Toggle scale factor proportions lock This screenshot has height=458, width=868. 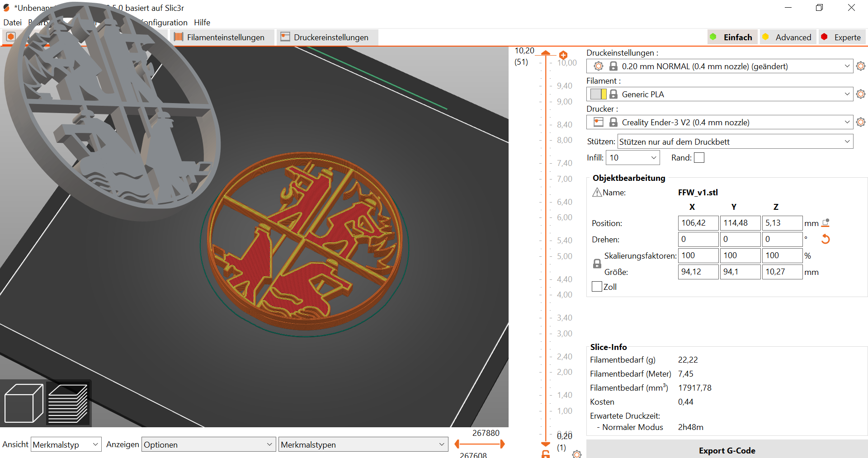click(597, 264)
